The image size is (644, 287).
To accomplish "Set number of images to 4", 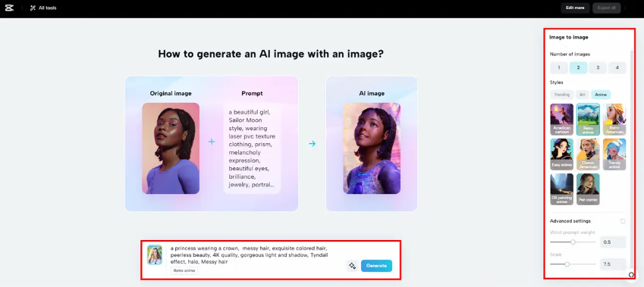I will (x=617, y=67).
